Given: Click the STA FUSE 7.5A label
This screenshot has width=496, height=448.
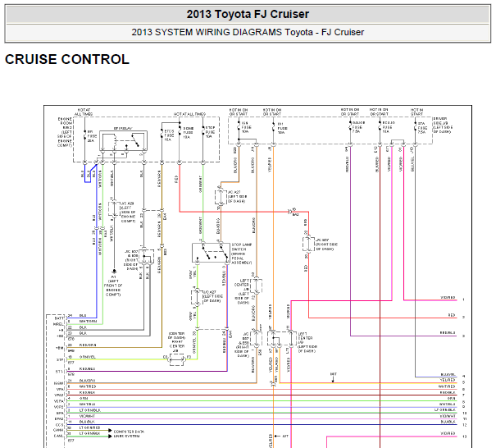Looking at the screenshot, I should (422, 128).
